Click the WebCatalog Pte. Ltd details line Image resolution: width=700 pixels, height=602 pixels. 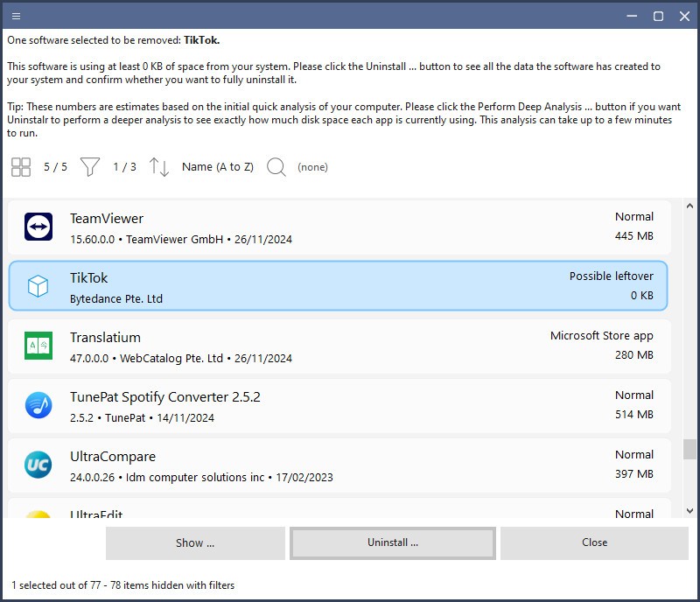181,359
